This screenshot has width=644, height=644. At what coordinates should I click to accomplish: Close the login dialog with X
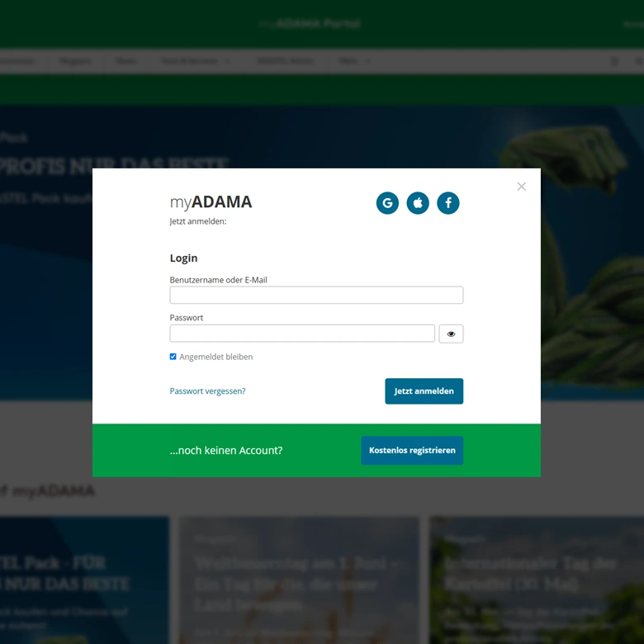click(522, 187)
